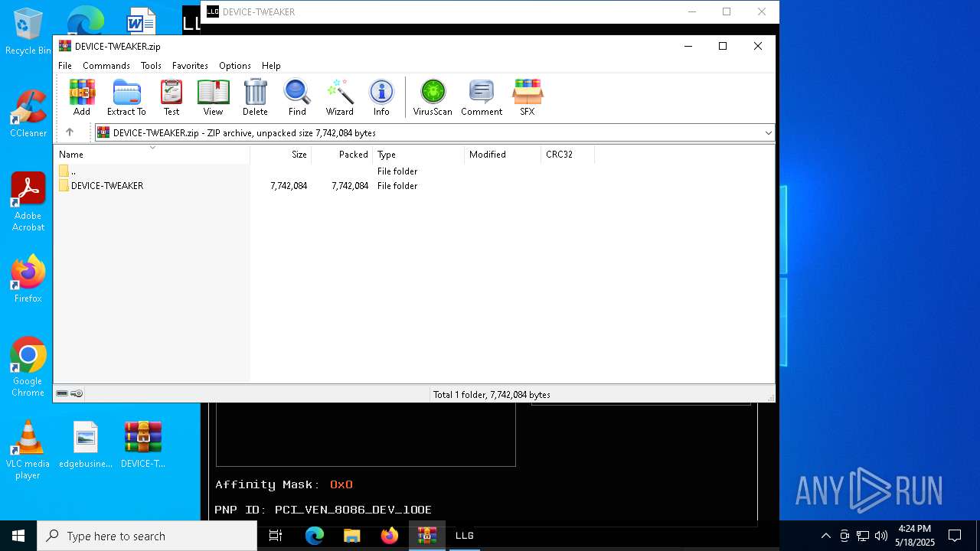Click the network tray icon
The height and width of the screenshot is (551, 980).
tap(863, 536)
